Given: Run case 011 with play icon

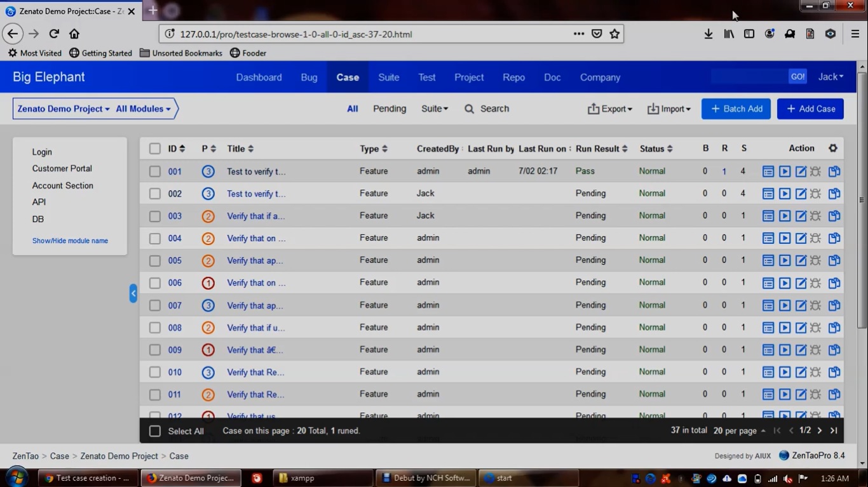Looking at the screenshot, I should point(785,394).
